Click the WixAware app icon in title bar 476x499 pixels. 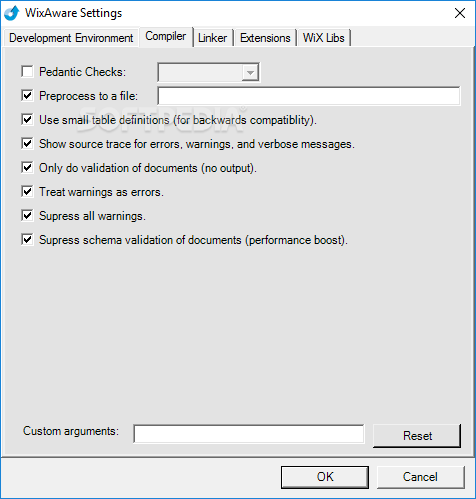pos(11,13)
